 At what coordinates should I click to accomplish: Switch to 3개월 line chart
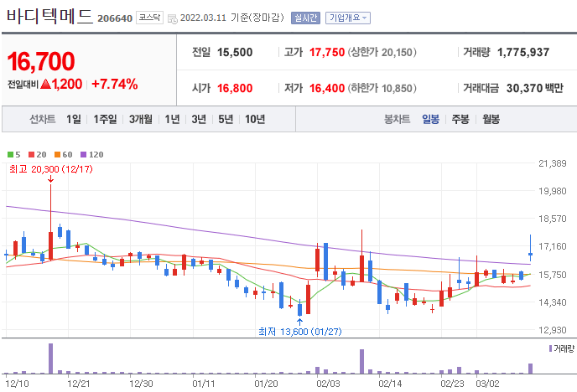(141, 119)
